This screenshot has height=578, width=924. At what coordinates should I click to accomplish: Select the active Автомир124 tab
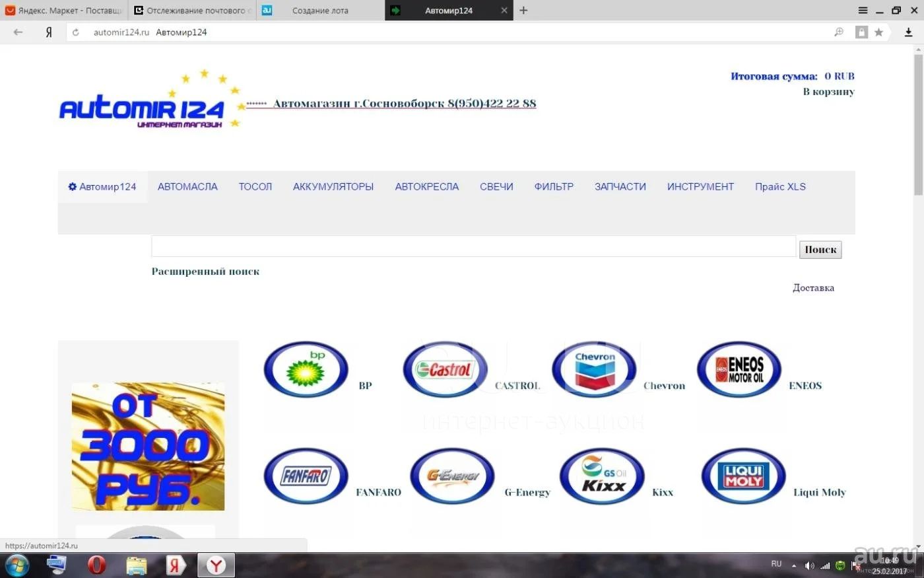[449, 10]
